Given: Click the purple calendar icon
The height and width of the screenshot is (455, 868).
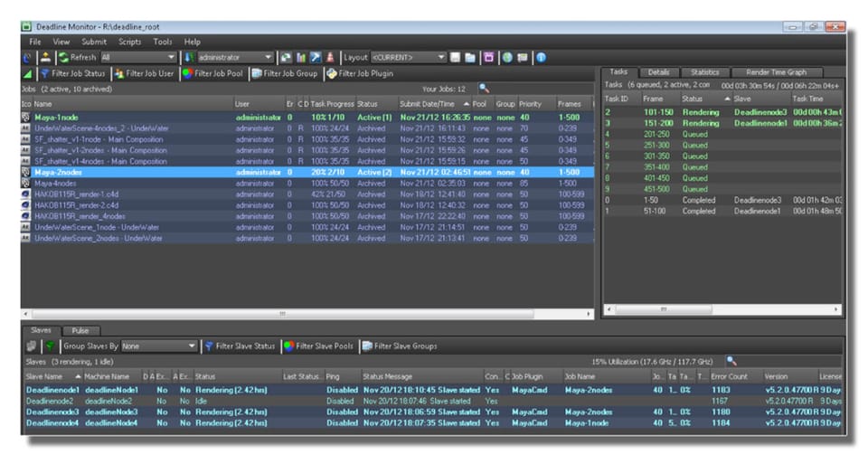Looking at the screenshot, I should click(489, 58).
